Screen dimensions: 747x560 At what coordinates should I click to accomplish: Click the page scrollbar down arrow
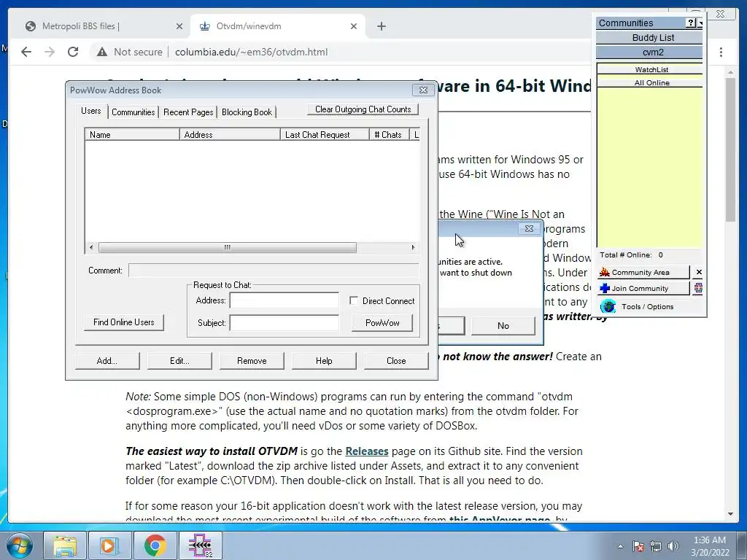[x=730, y=514]
